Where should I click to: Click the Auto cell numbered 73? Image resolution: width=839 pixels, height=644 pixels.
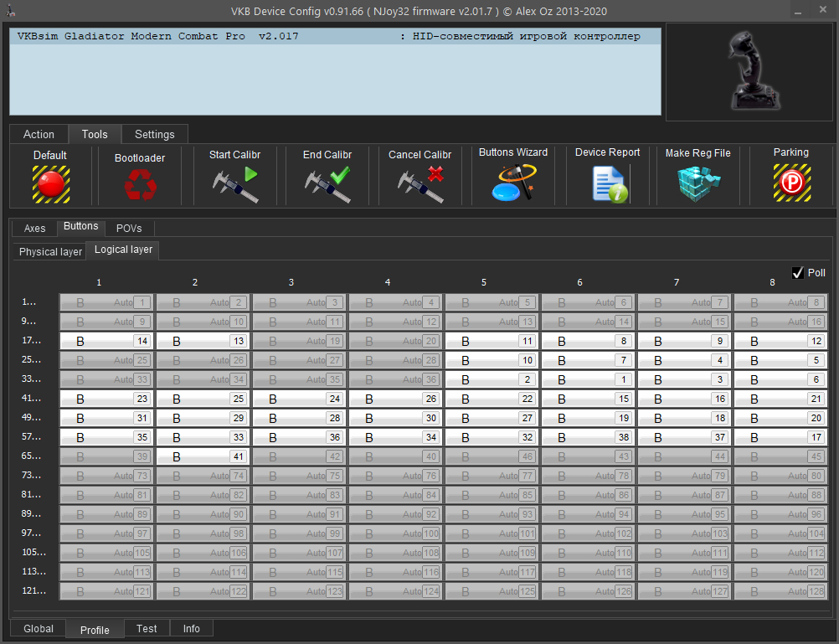coord(106,476)
